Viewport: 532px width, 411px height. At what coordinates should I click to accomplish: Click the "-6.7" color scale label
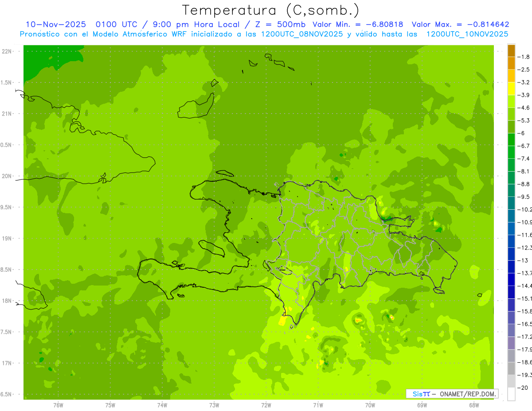[x=524, y=146]
